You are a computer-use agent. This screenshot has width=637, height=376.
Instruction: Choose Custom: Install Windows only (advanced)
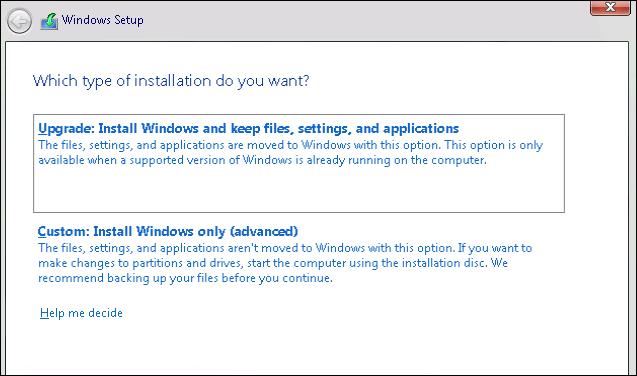tap(167, 231)
